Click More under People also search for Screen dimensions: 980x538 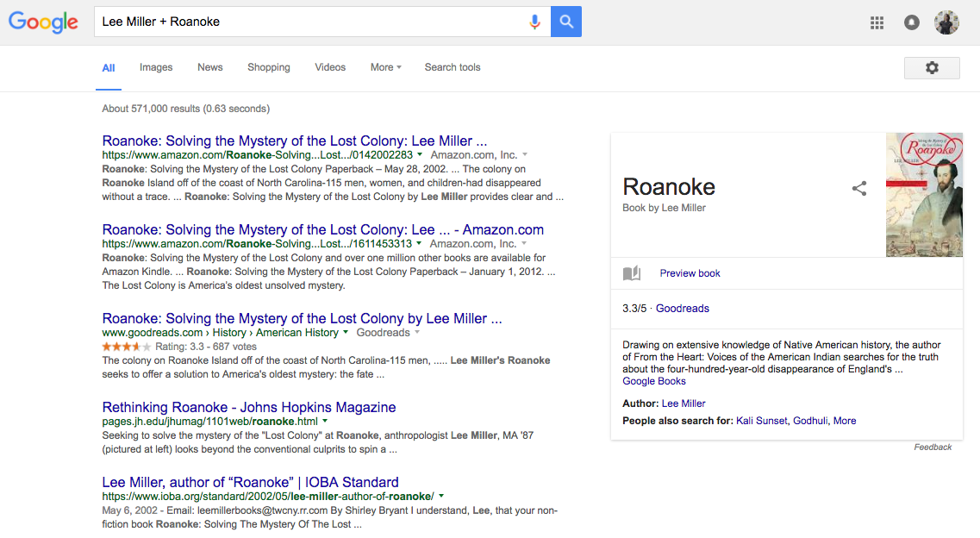[x=845, y=421]
